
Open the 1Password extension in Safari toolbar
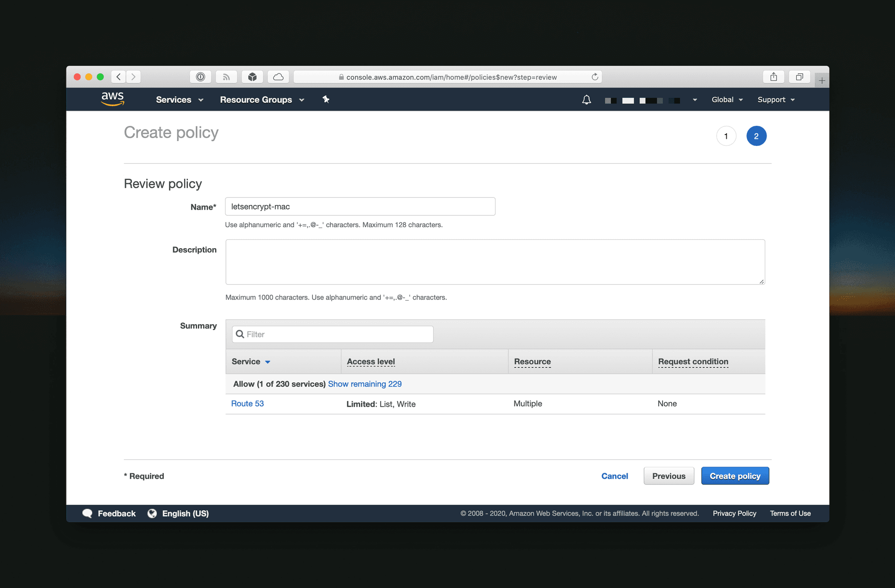pos(201,76)
